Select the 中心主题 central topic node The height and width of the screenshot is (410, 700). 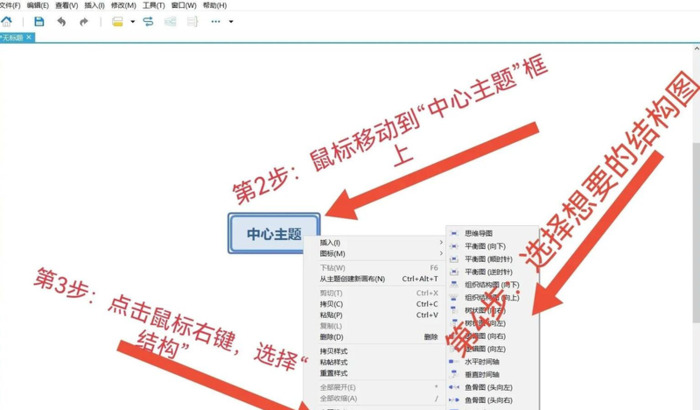pyautogui.click(x=274, y=233)
